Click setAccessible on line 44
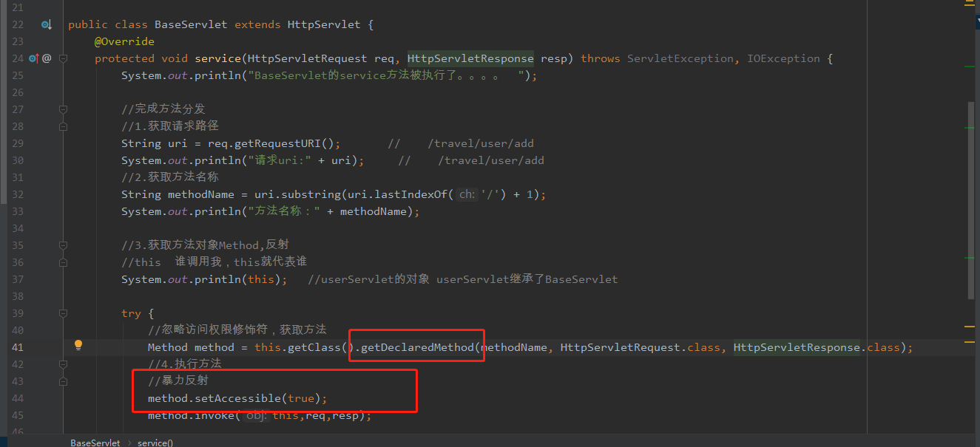Screen dimensions: 980x447 237,398
